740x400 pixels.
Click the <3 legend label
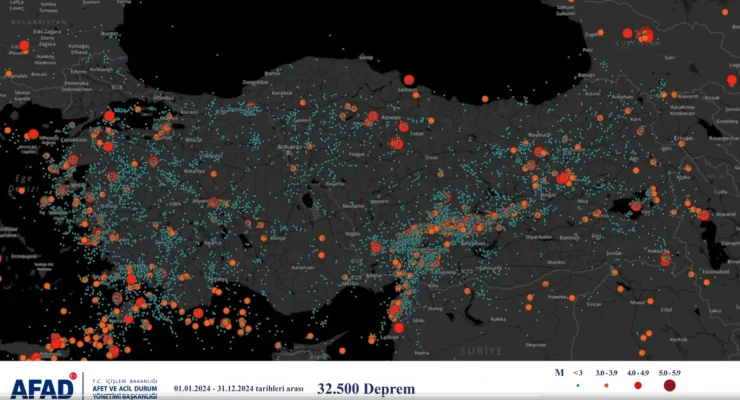577,372
